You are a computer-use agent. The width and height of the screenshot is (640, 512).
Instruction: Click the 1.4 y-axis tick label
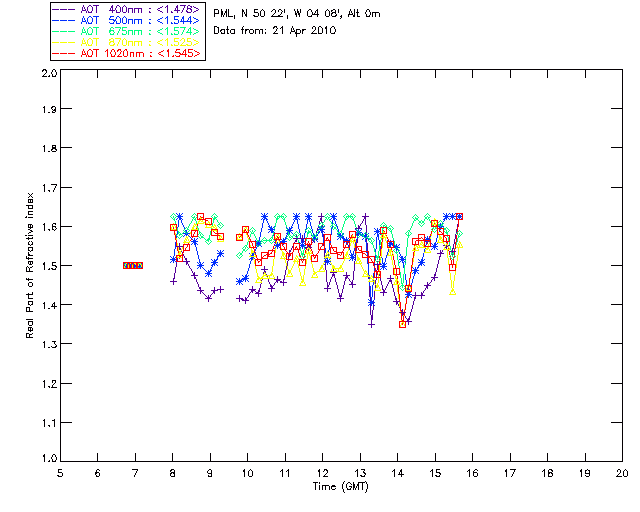click(49, 305)
